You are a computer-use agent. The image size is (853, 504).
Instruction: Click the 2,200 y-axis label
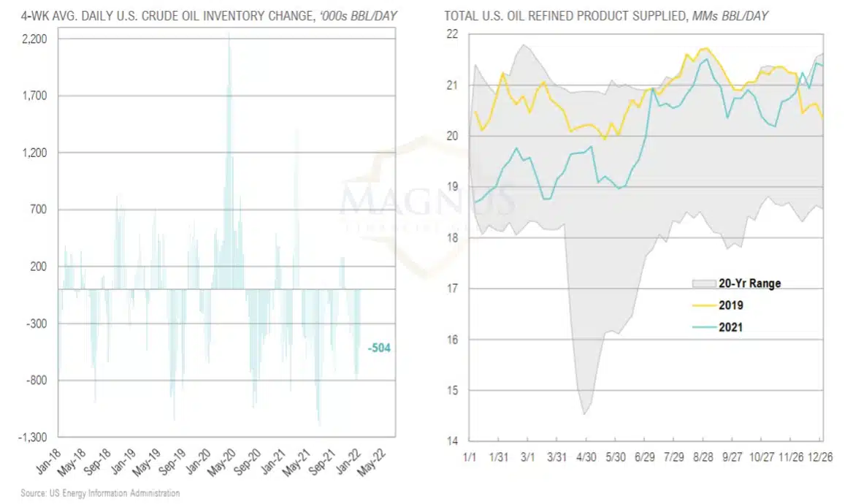coord(36,39)
